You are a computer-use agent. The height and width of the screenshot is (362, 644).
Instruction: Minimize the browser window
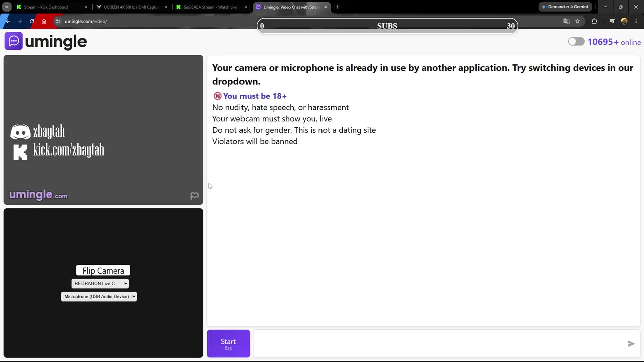pyautogui.click(x=605, y=7)
